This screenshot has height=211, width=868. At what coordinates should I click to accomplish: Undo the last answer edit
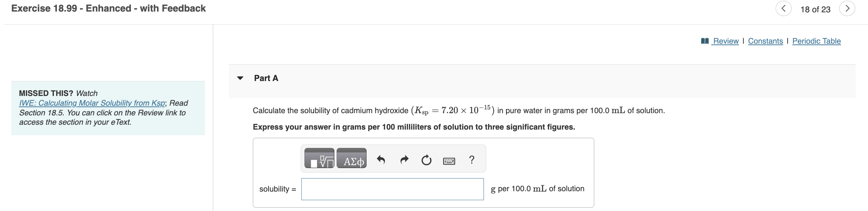click(381, 160)
